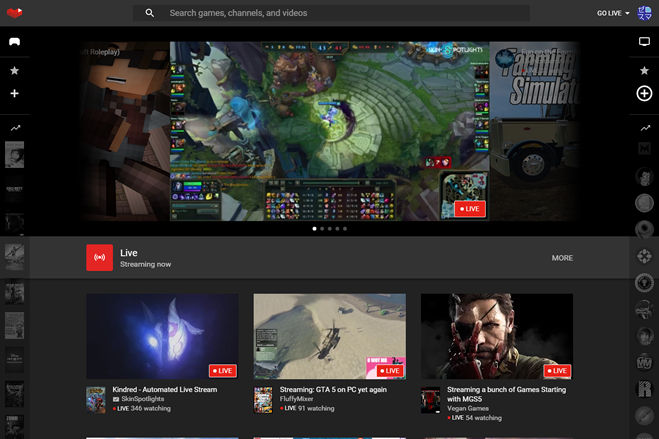Screen dimensions: 659x439
Task: Select the first carousel page dot
Action: pyautogui.click(x=314, y=229)
